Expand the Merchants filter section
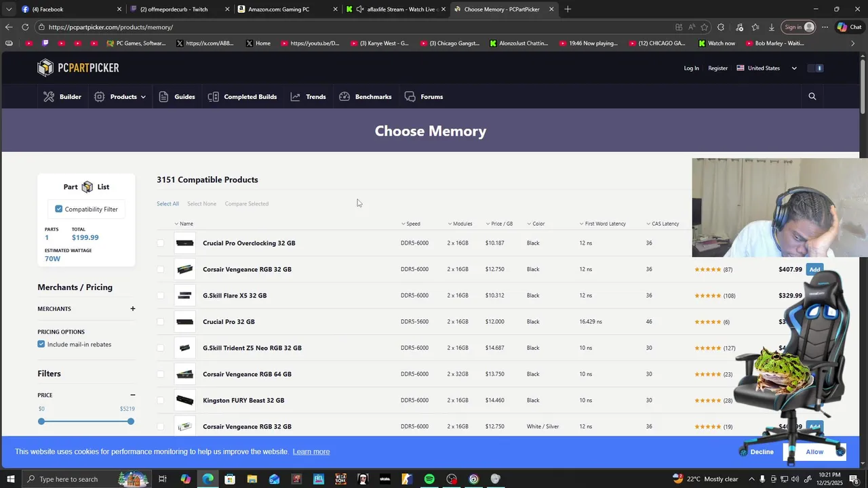This screenshot has height=488, width=868. 133,309
